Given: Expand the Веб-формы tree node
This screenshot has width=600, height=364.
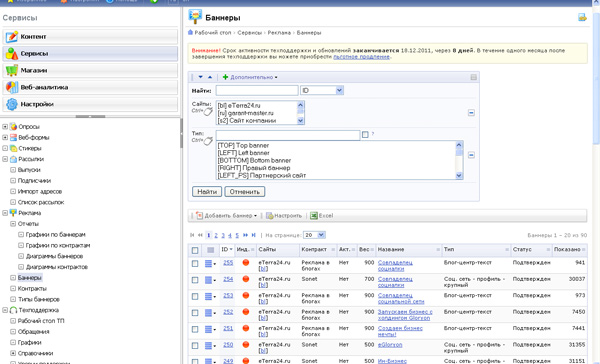Looking at the screenshot, I should 5,137.
